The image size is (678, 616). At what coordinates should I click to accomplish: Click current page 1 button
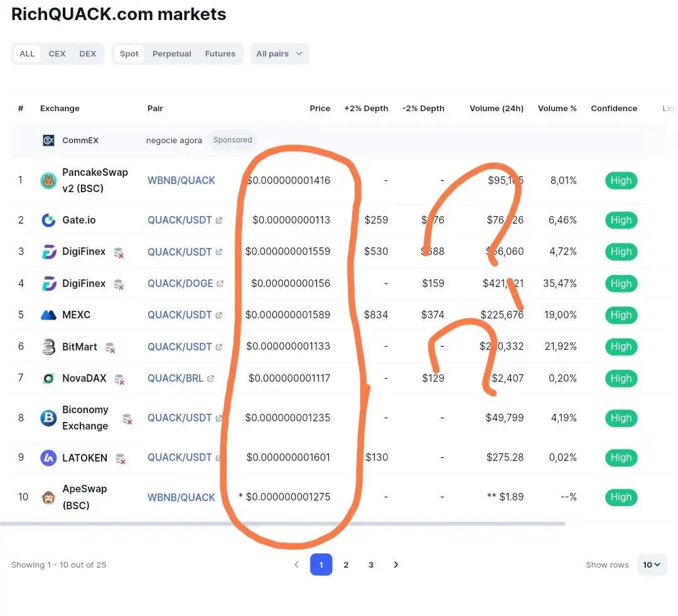(321, 565)
